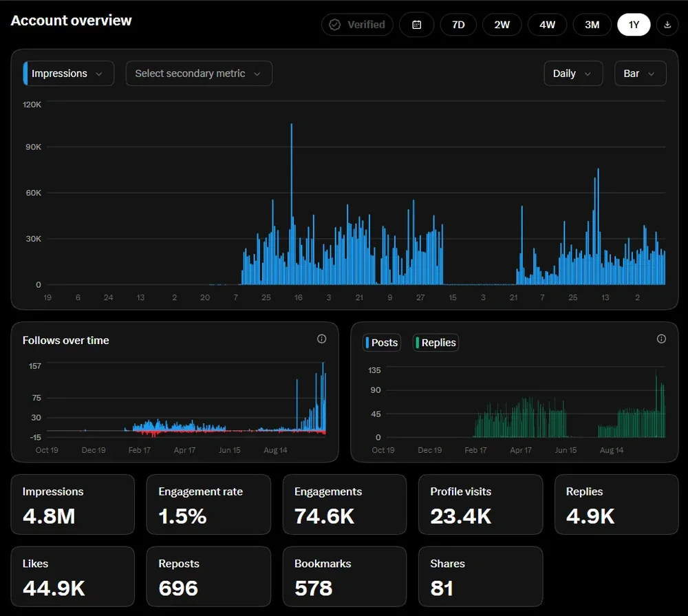
Task: Select the 1Y time range
Action: (634, 25)
